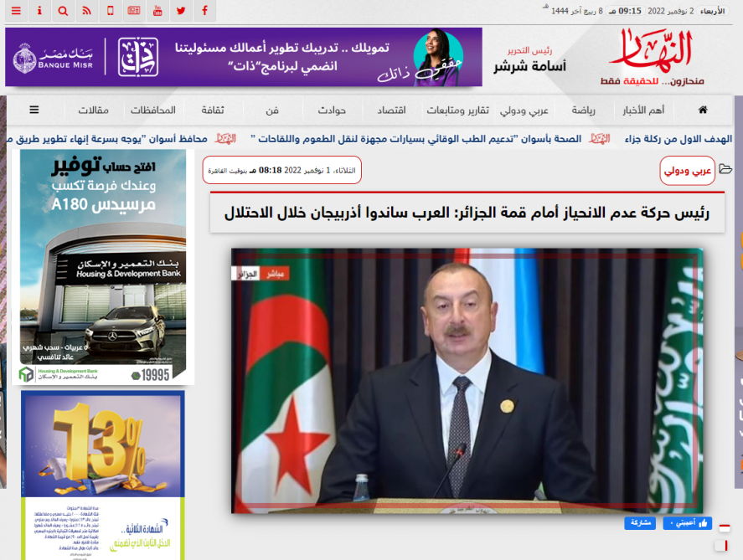Open the YouTube channel icon
This screenshot has width=743, height=560.
point(157,11)
